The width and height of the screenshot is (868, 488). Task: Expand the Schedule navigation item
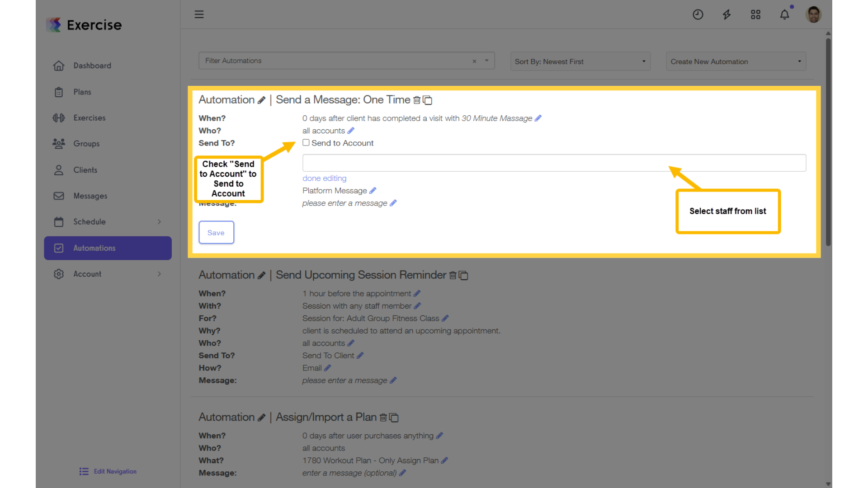pos(108,222)
